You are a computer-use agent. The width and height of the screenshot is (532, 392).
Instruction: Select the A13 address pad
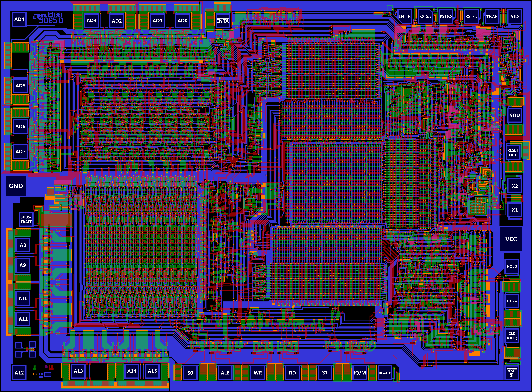[78, 371]
